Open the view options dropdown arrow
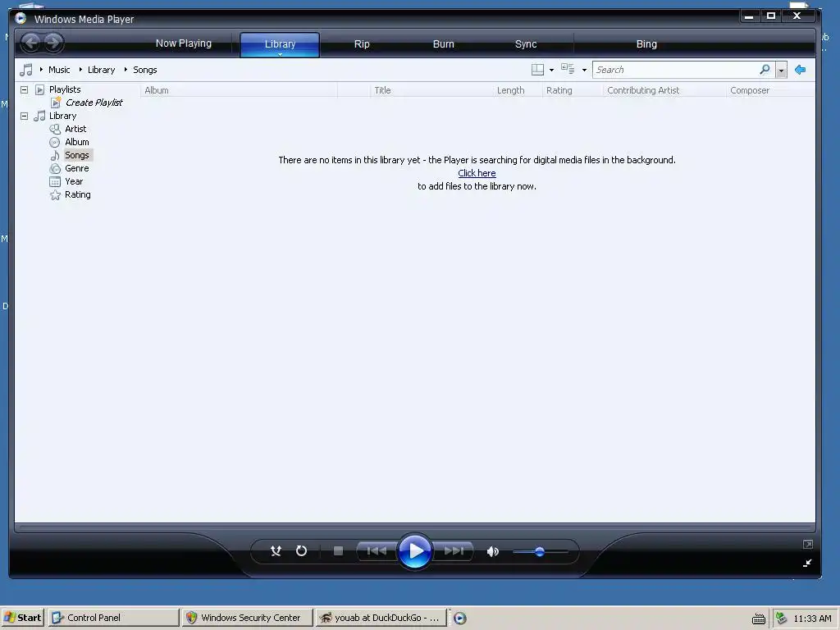 584,70
